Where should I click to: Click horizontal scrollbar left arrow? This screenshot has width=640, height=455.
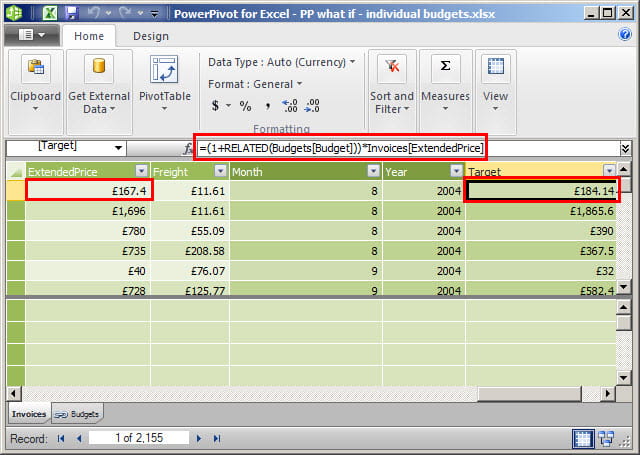tap(13, 393)
